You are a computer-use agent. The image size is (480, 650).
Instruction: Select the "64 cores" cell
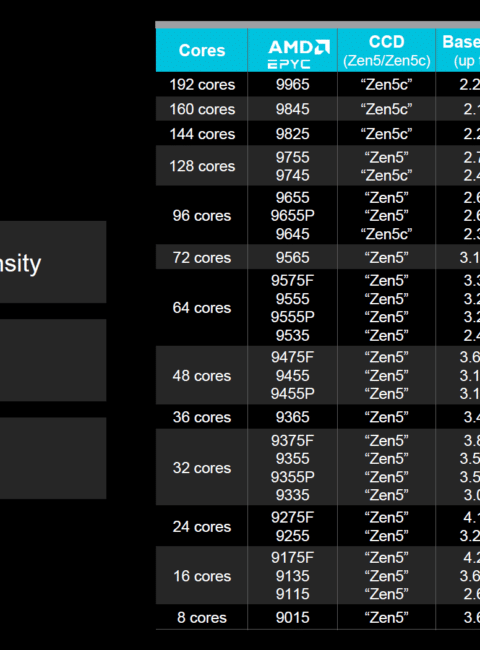202,308
